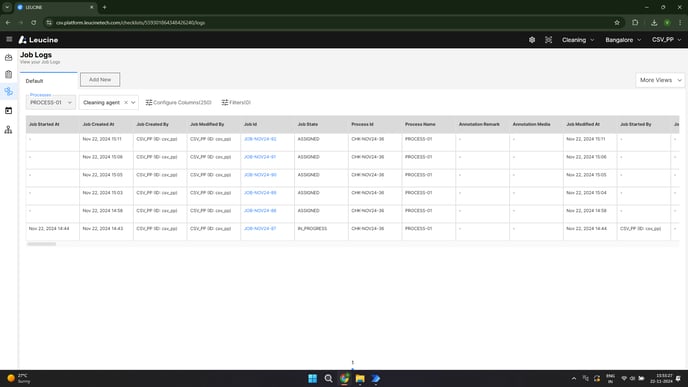Open Configure Columns settings
The image size is (688, 387).
[x=178, y=103]
